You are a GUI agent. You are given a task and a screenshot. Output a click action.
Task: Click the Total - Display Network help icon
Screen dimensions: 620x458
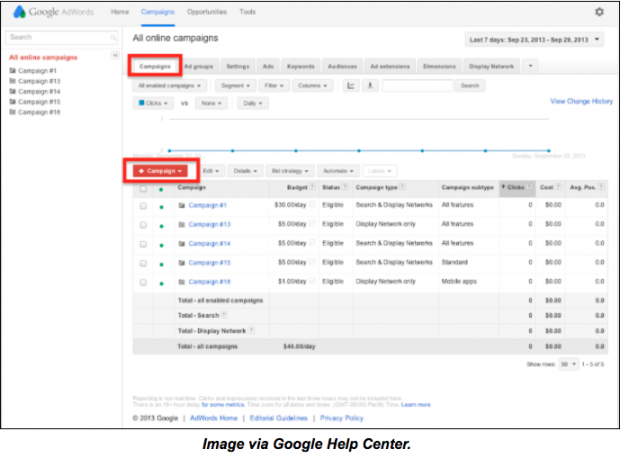point(251,330)
